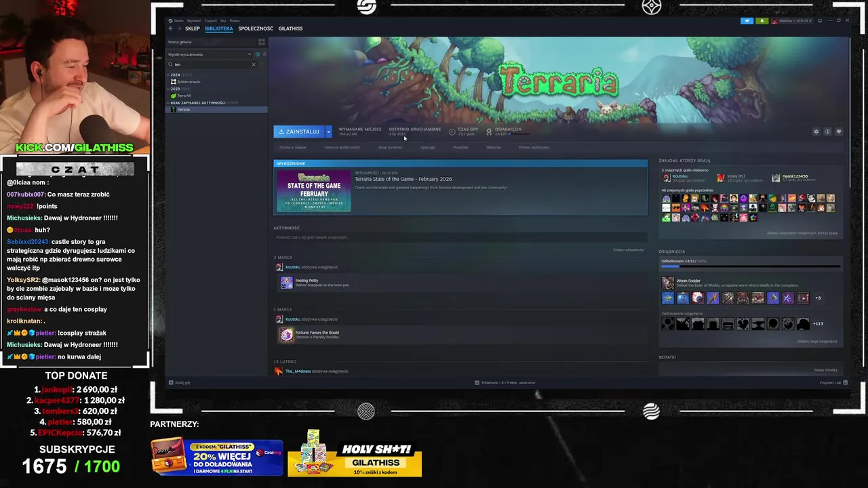Go forward with the Steam forward arrow
Screen dimensions: 868x488
179,28
